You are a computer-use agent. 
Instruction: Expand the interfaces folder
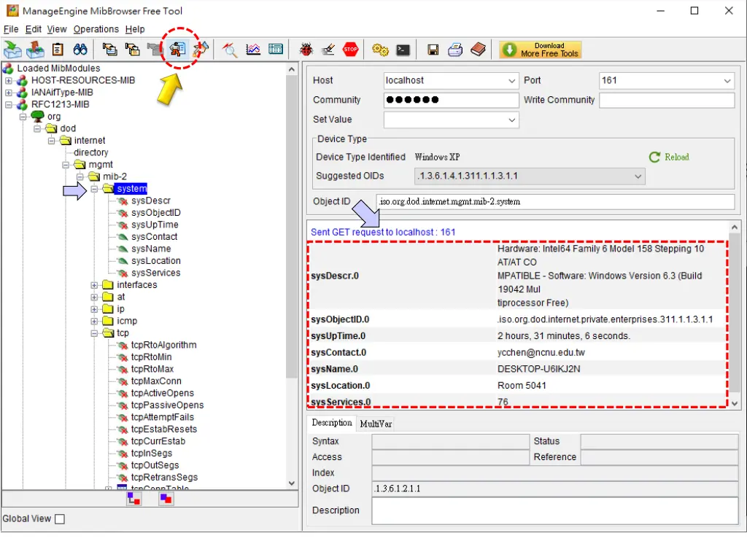(x=94, y=285)
